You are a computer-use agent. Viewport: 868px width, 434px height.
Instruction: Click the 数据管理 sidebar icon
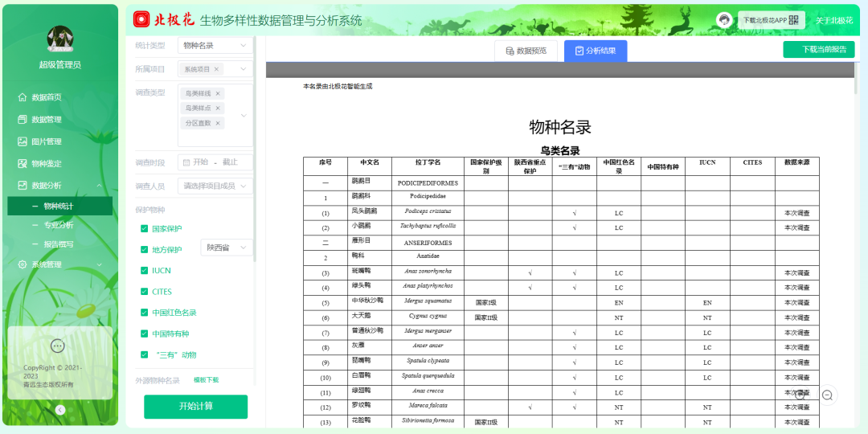(23, 119)
